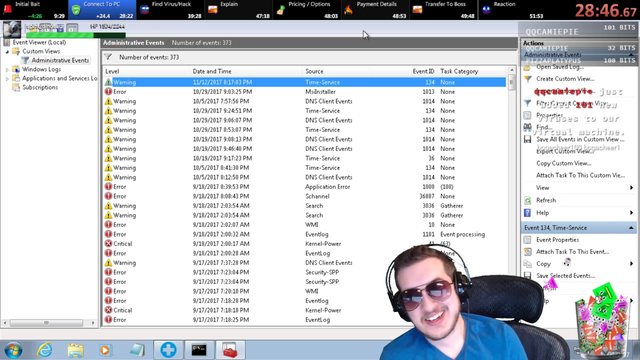The width and height of the screenshot is (640, 360).
Task: Click the Copy action icon
Action: tap(527, 264)
